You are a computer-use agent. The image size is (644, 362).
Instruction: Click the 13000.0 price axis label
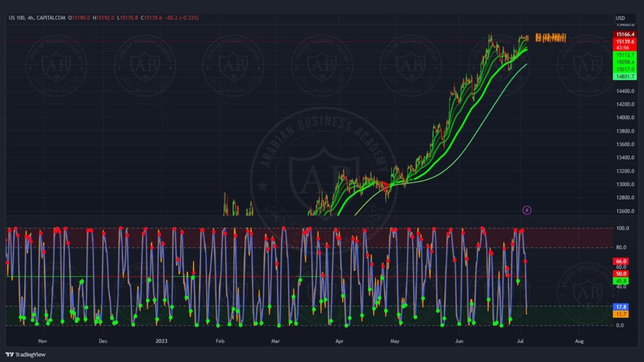click(625, 184)
